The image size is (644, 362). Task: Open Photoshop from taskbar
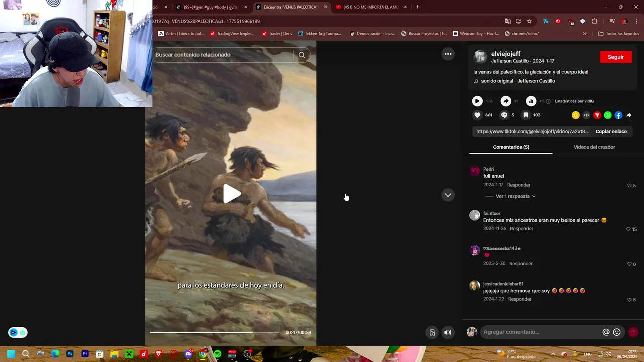coord(70,354)
